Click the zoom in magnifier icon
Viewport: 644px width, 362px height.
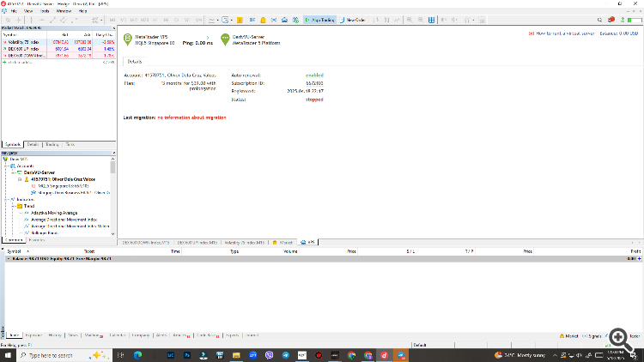pyautogui.click(x=410, y=20)
